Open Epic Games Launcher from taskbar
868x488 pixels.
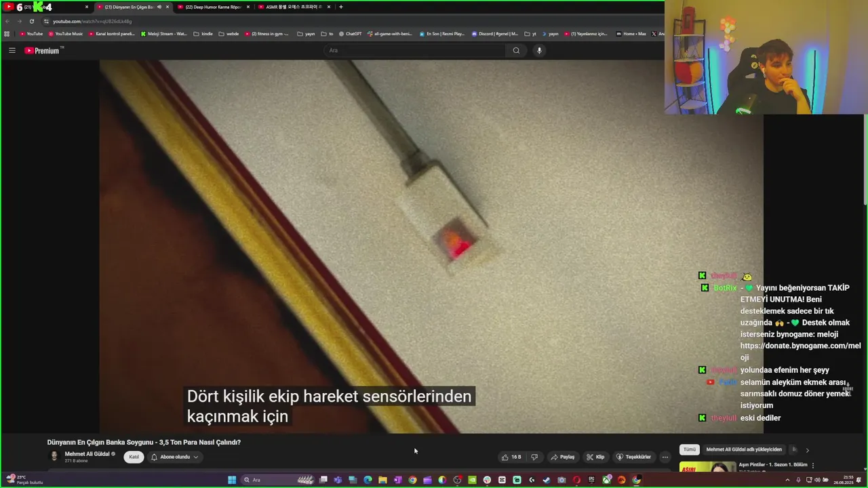click(591, 480)
